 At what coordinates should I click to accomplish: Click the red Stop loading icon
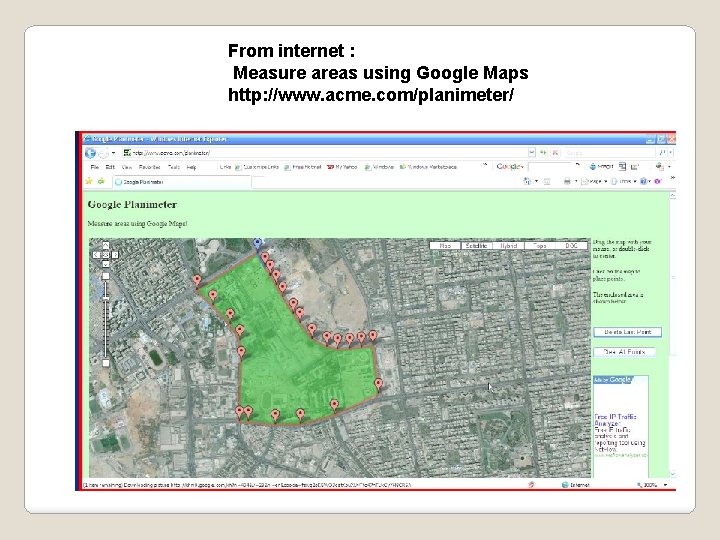[555, 152]
